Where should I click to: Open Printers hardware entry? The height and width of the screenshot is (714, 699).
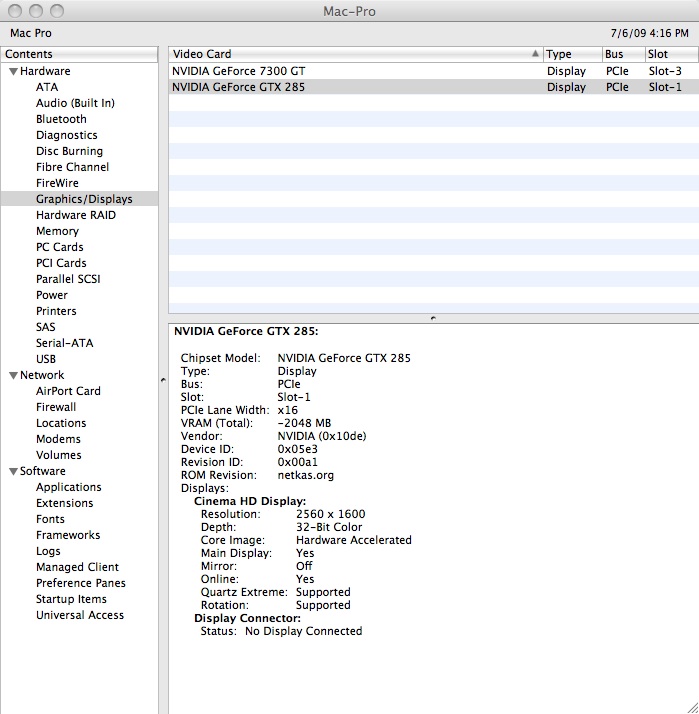pyautogui.click(x=56, y=311)
